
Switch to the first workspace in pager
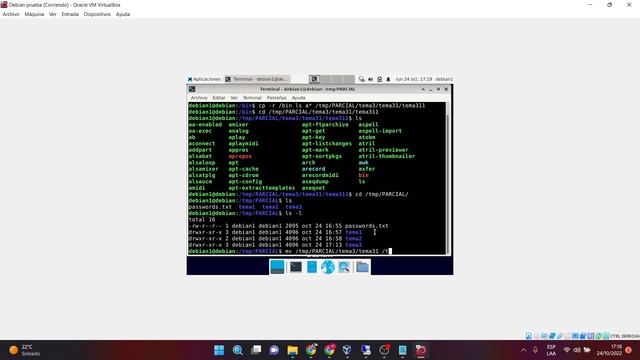(314, 79)
